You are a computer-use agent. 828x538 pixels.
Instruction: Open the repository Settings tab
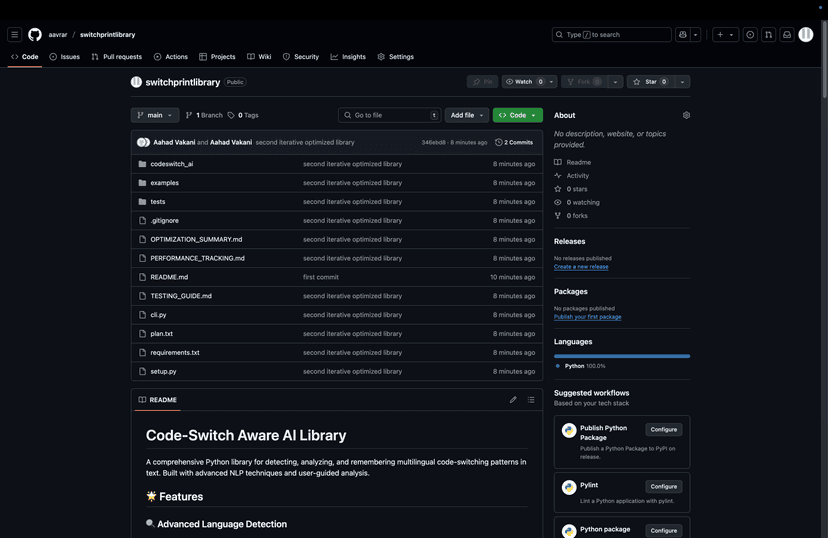396,56
